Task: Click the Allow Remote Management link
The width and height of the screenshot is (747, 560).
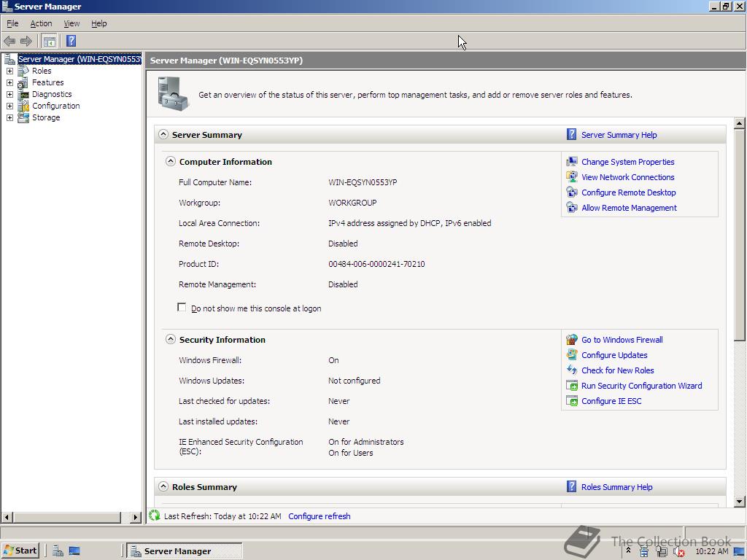Action: click(629, 208)
